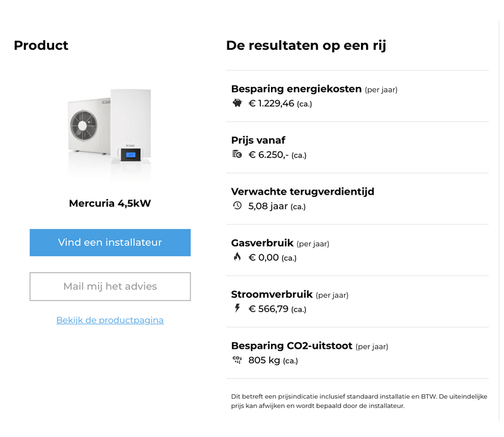Click the € 1.229,46 savings amount
Viewport: 504px width, 437px height.
[x=272, y=103]
